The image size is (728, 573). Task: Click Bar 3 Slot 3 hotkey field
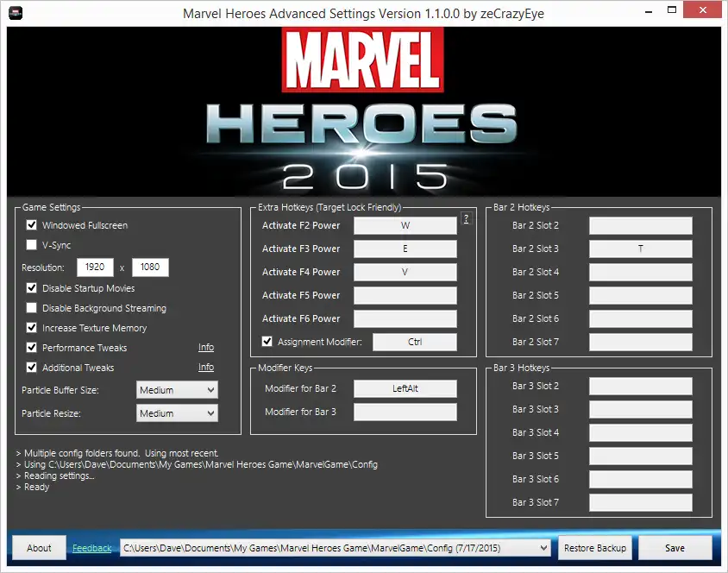point(641,410)
